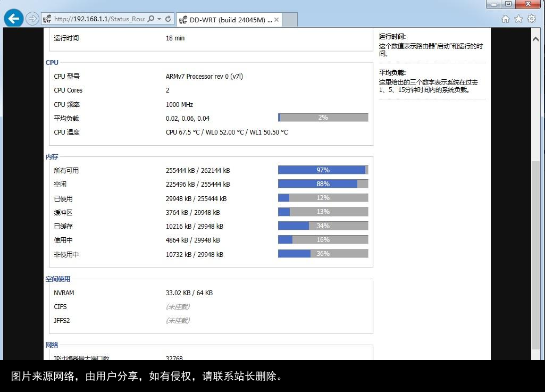Open search with the magnifier icon
Image resolution: width=545 pixels, height=392 pixels.
pyautogui.click(x=150, y=18)
